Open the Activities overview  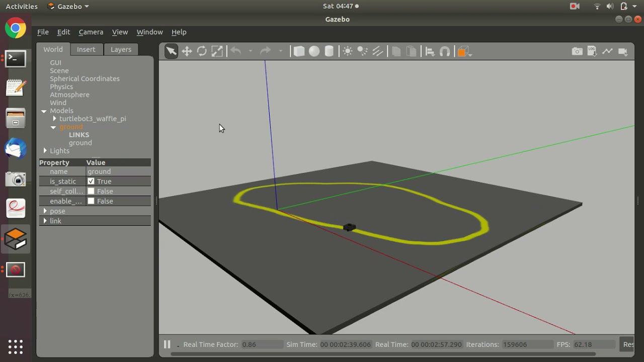[x=22, y=6]
